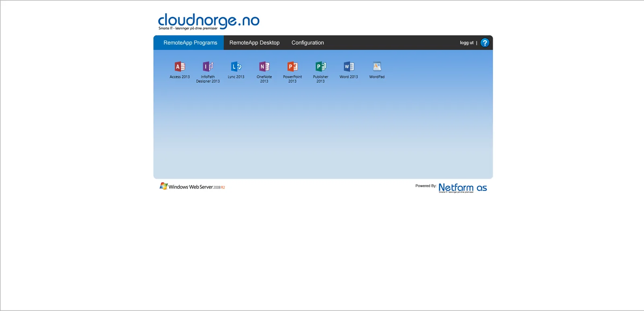Screen dimensions: 644x311
Task: Launch the Word 2013 icon
Action: point(349,67)
